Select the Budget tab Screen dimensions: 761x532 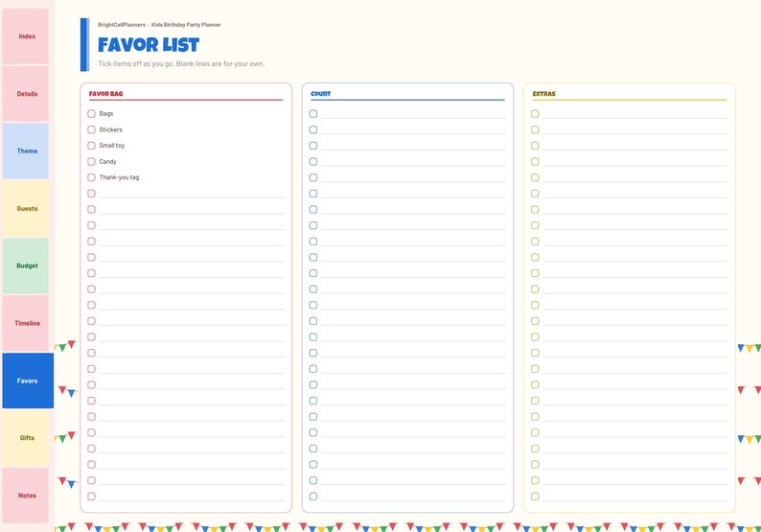click(x=26, y=266)
